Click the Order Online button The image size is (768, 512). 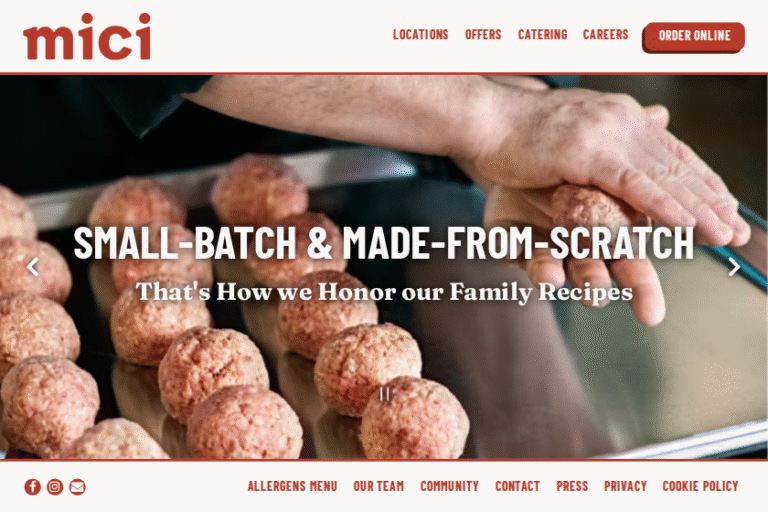(x=694, y=37)
